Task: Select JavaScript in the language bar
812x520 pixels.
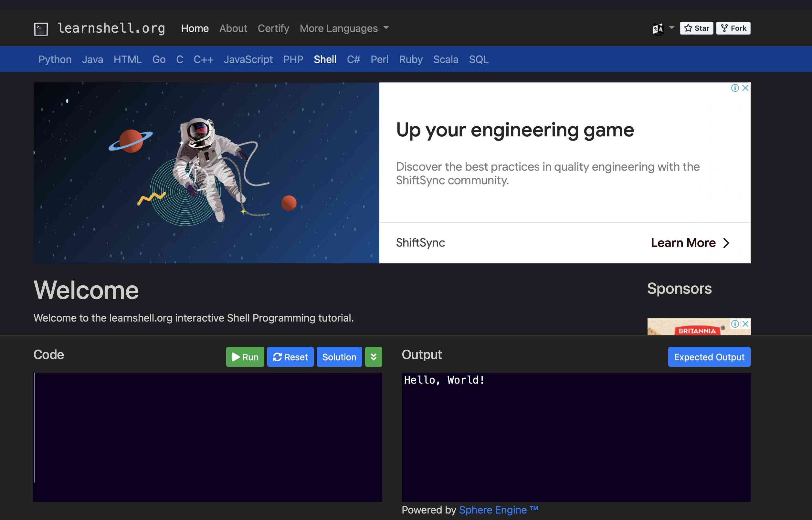Action: [248, 59]
